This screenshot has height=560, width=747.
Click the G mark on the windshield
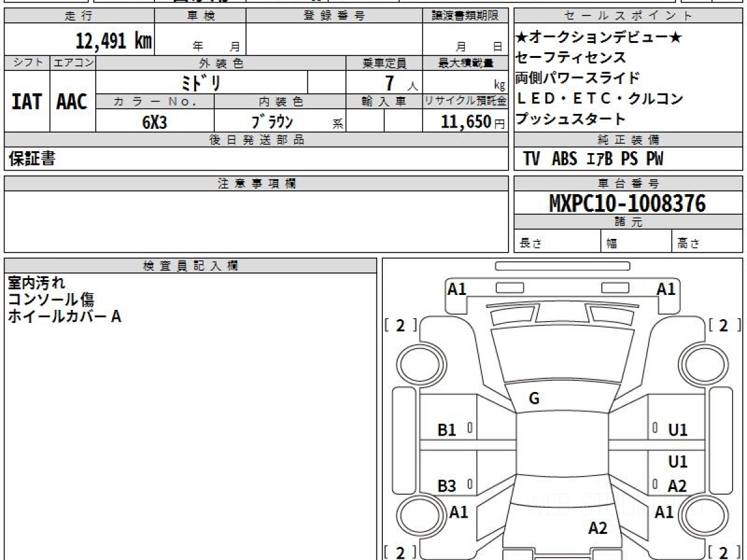534,399
